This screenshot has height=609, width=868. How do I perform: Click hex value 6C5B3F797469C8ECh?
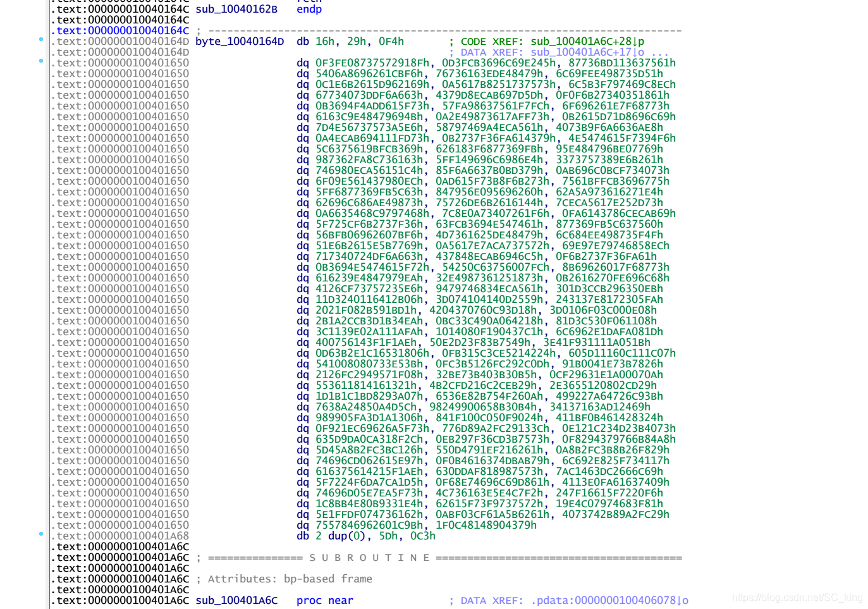tap(622, 84)
